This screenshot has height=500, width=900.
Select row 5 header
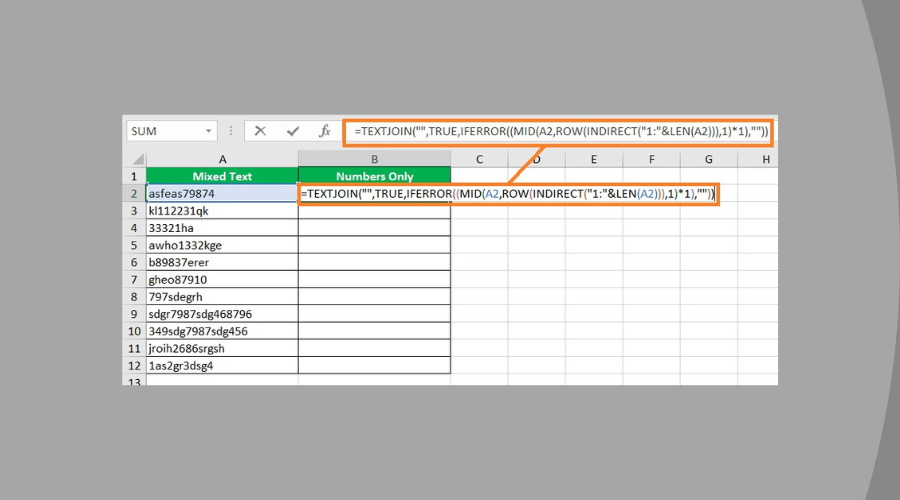(134, 245)
